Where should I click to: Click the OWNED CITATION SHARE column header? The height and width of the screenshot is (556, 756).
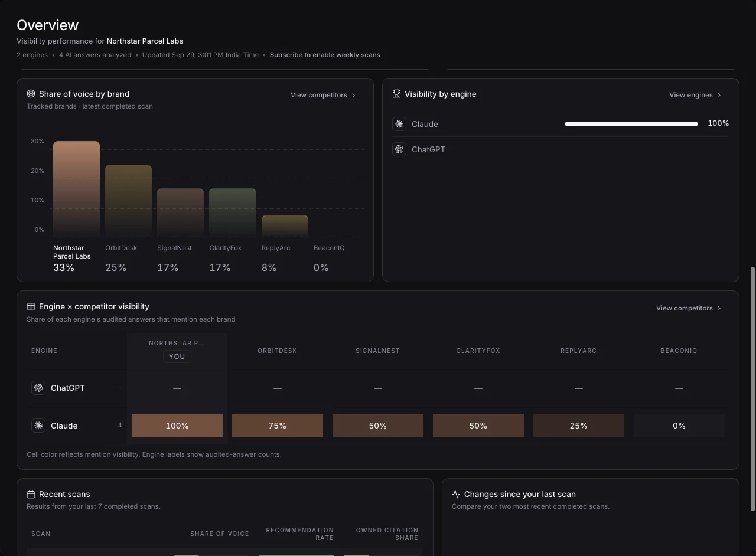point(387,534)
